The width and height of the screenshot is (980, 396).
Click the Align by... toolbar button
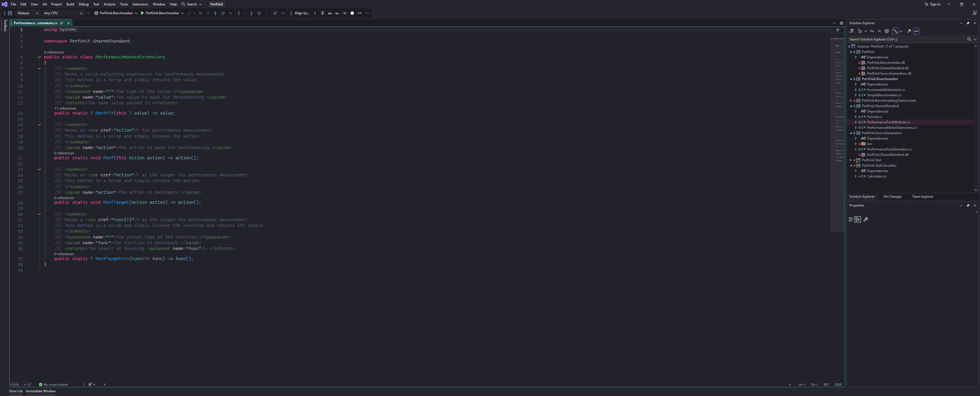(x=302, y=13)
